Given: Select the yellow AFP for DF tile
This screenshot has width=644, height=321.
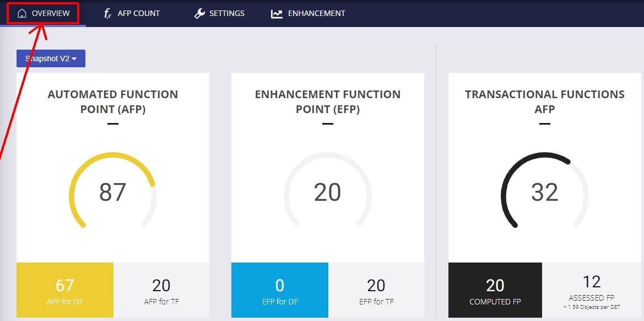Looking at the screenshot, I should click(x=65, y=290).
